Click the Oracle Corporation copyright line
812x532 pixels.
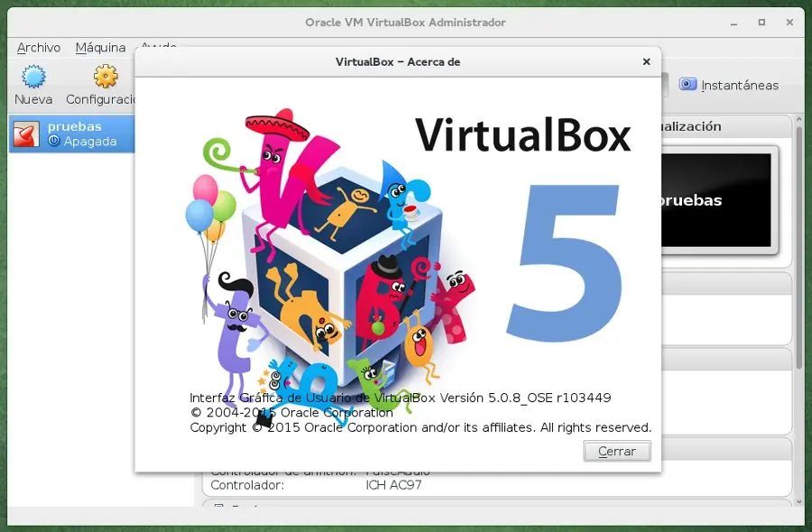(x=291, y=412)
